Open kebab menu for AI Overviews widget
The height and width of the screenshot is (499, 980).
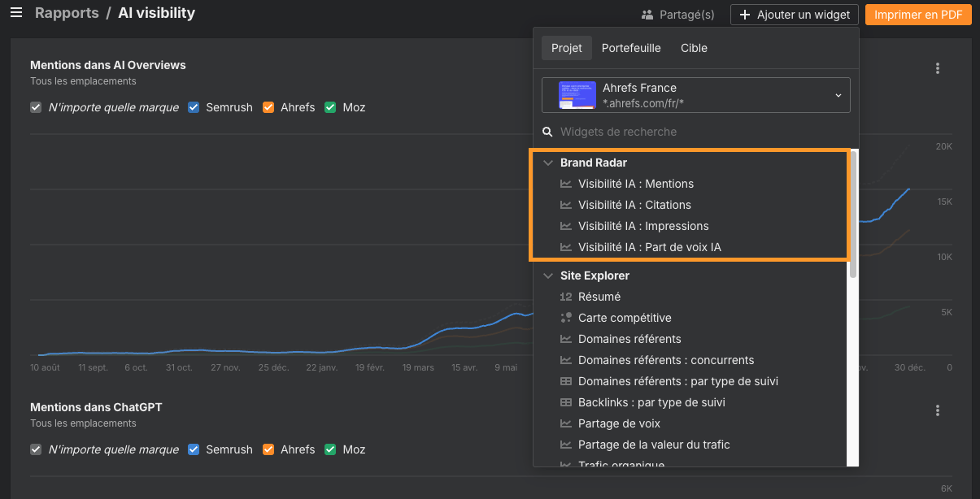938,68
